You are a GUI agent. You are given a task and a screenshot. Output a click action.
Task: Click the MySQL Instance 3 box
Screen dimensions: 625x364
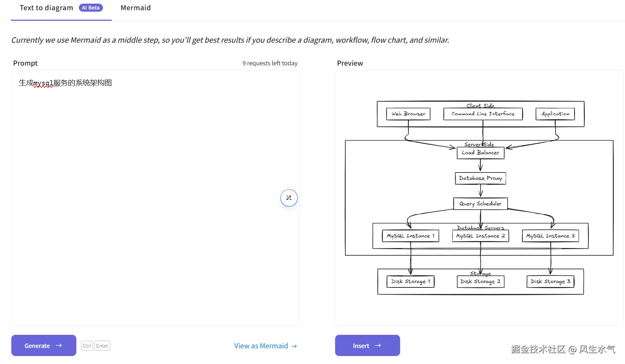pos(550,236)
